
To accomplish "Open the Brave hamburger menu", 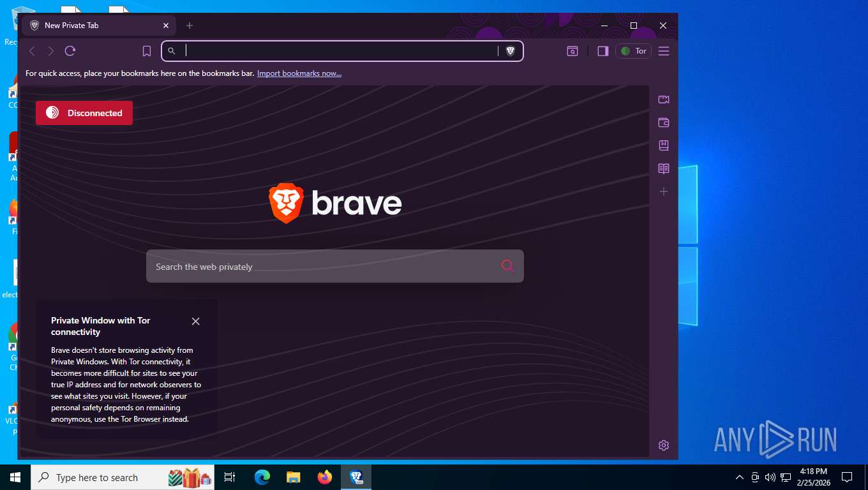I will pyautogui.click(x=664, y=51).
